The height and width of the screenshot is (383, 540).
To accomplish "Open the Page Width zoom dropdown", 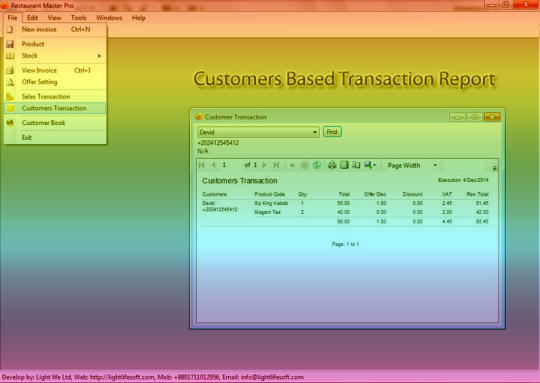I will 412,165.
